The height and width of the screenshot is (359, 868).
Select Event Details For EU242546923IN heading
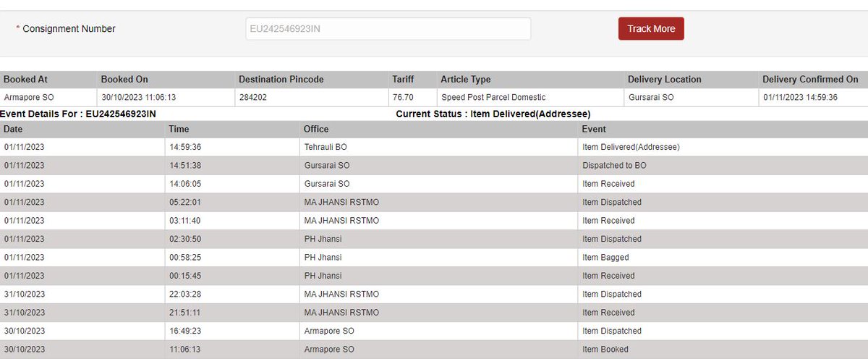(78, 114)
